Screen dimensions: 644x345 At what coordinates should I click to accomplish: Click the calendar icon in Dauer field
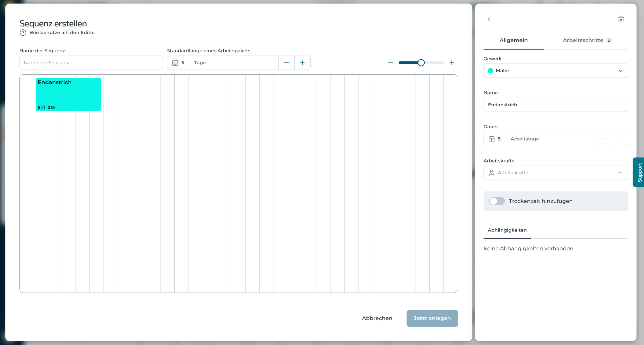coord(491,139)
